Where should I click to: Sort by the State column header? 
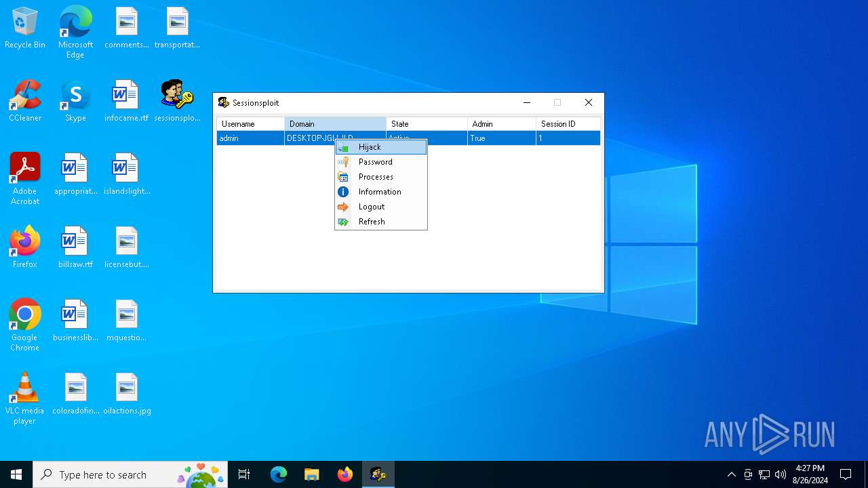click(427, 124)
